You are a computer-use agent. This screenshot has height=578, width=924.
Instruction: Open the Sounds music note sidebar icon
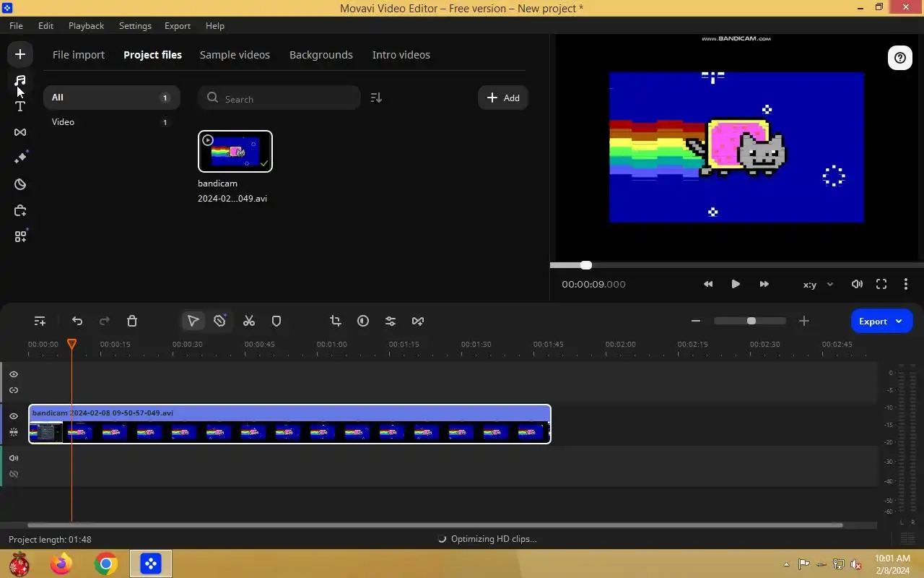[x=20, y=80]
